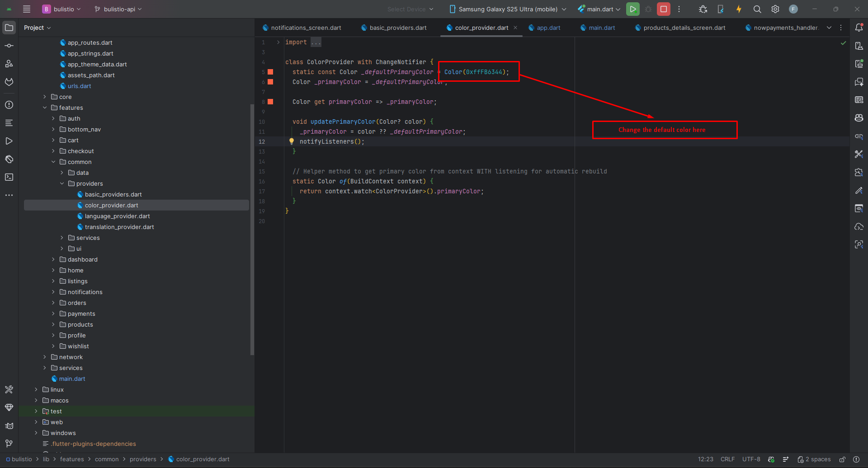The image size is (868, 468).
Task: Open the Terminal tool window
Action: [9, 177]
